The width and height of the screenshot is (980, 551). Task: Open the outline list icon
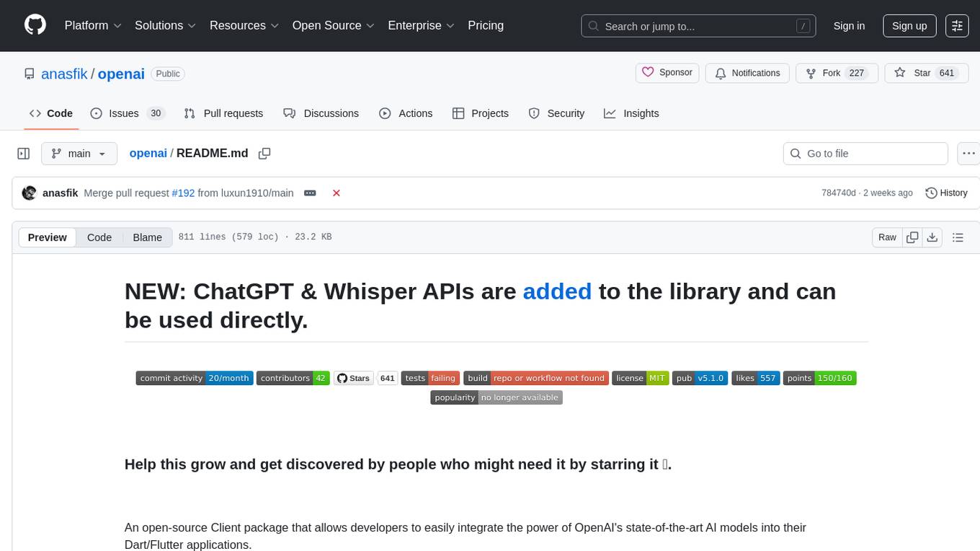click(x=958, y=237)
